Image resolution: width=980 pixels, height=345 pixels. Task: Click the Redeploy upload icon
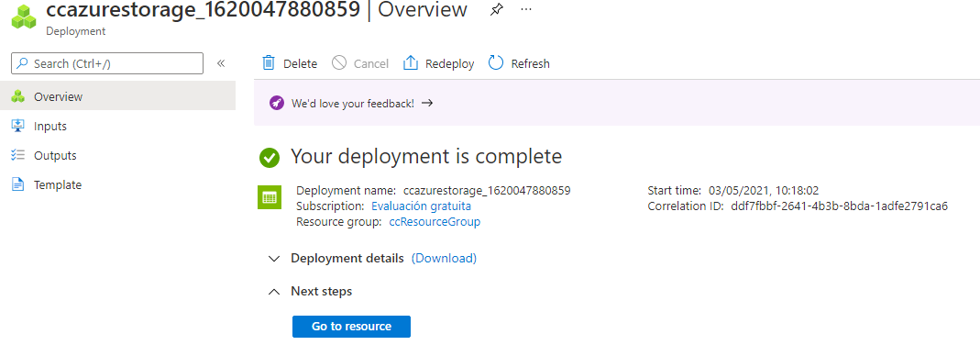click(410, 63)
